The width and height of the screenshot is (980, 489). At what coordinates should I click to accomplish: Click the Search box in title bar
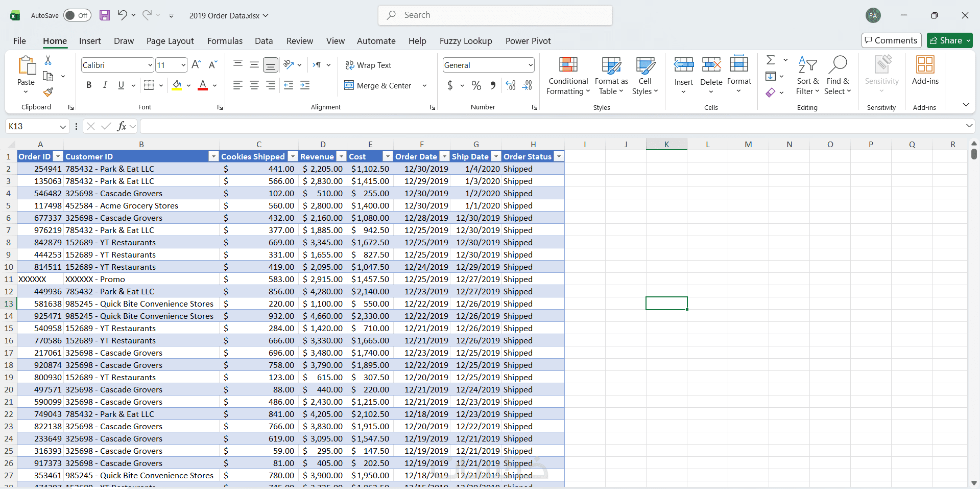[495, 15]
